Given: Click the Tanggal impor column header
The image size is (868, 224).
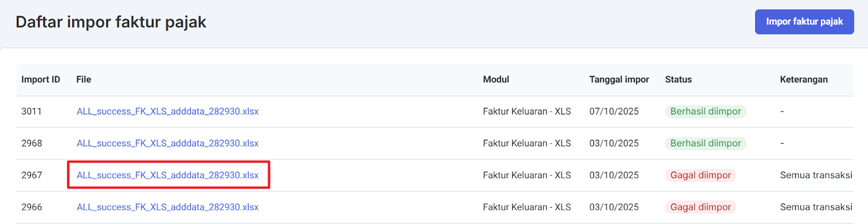Looking at the screenshot, I should (x=619, y=79).
